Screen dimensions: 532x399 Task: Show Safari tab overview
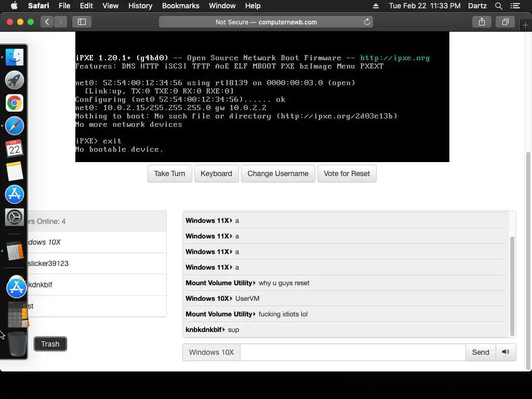[x=505, y=22]
